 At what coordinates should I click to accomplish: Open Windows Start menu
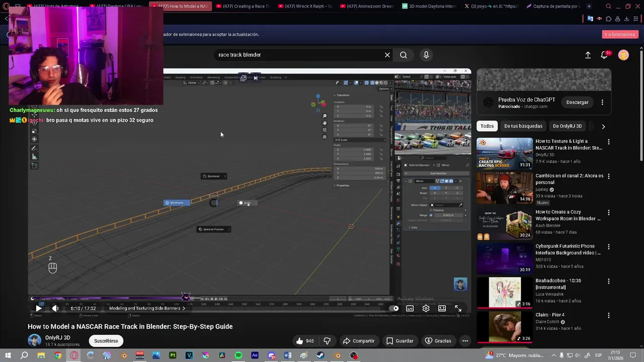[x=8, y=355]
